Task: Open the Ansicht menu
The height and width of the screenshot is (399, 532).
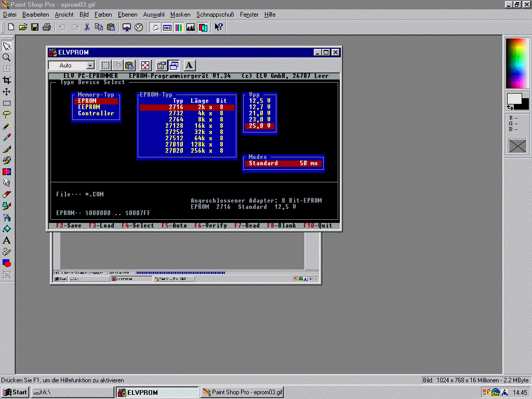Action: 64,15
